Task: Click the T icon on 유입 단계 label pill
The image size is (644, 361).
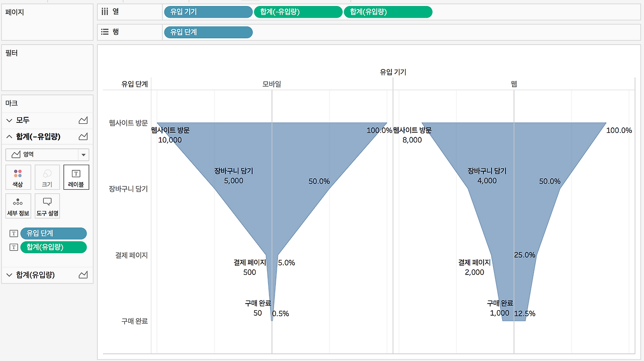Action: 14,233
